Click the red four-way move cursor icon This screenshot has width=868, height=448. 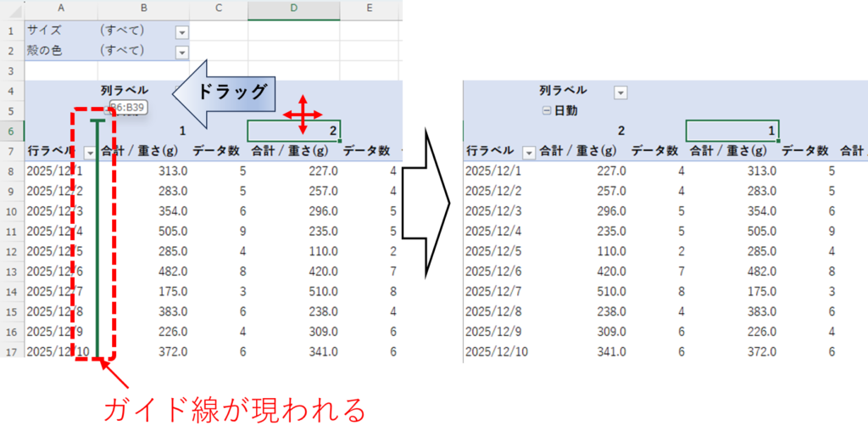coord(303,114)
